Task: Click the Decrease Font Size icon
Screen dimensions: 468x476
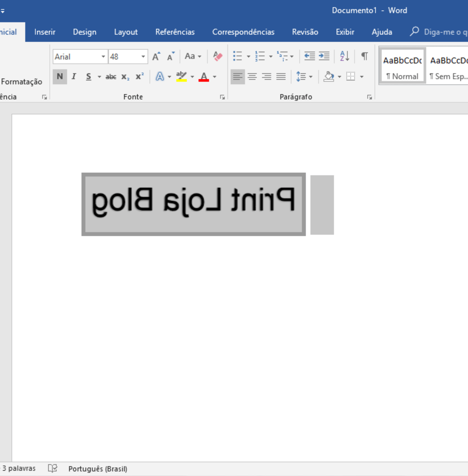Action: pos(171,56)
